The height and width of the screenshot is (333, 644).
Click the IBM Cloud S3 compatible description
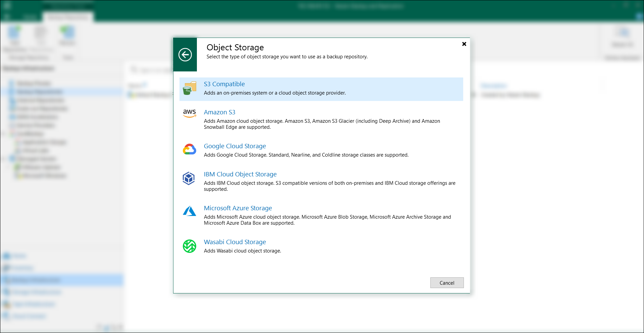pyautogui.click(x=330, y=186)
